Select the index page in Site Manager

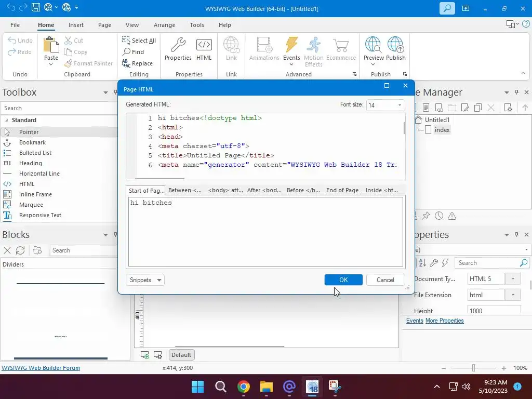442,129
